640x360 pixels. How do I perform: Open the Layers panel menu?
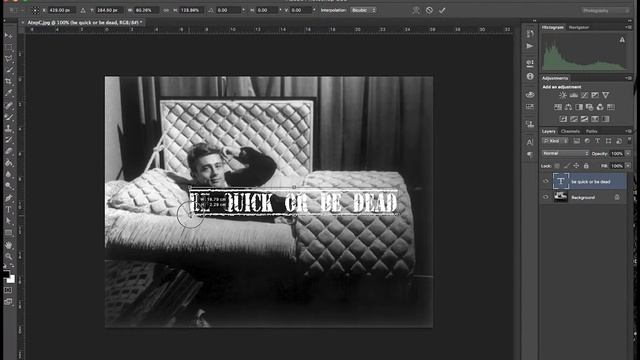pyautogui.click(x=628, y=131)
